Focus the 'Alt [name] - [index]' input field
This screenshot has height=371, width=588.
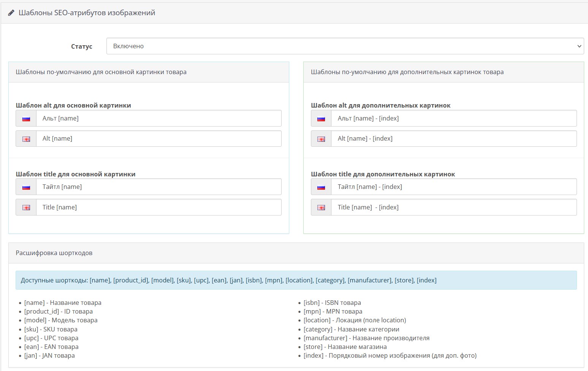453,139
